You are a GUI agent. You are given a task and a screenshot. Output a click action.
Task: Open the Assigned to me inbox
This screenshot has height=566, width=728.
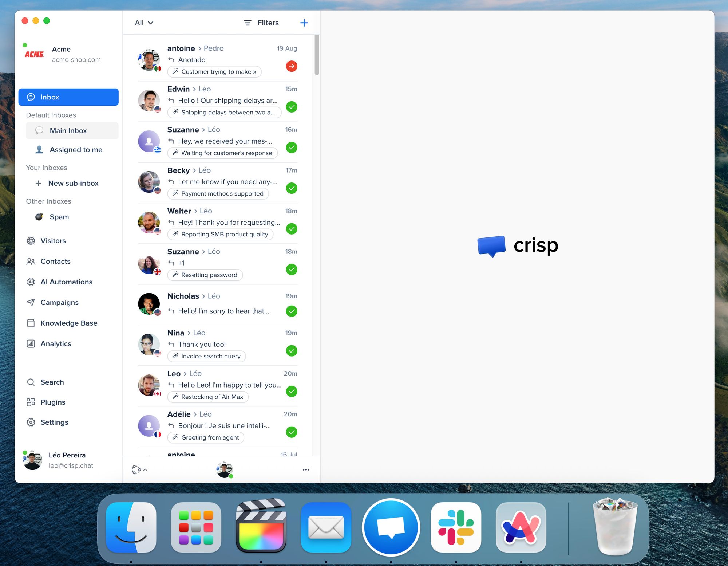click(x=72, y=150)
